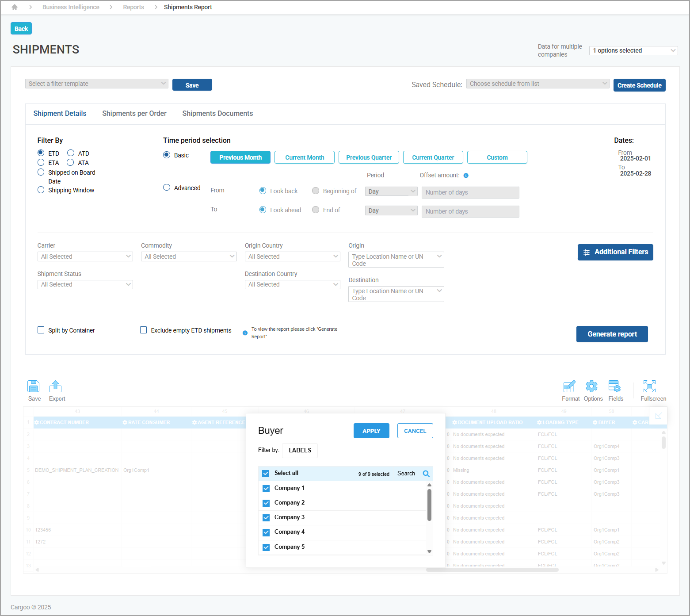Click gear icon on Document Upload Ratio column
This screenshot has width=690, height=616.
[x=454, y=423]
